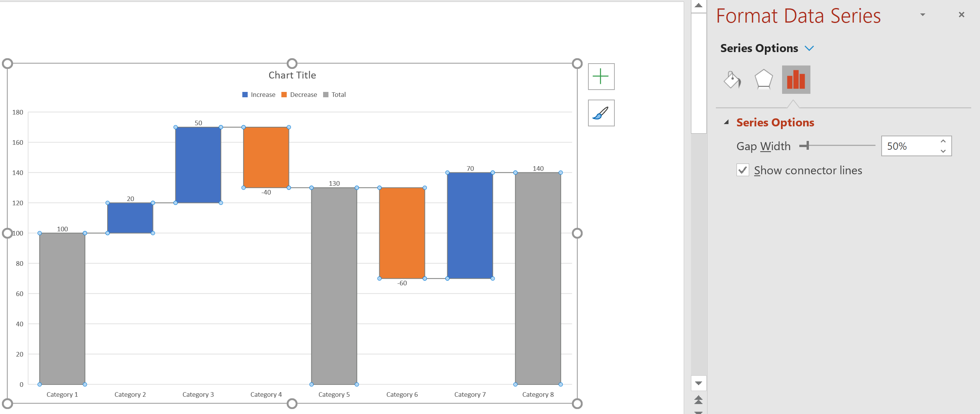Open the Effects pentagon tab
980x414 pixels.
[763, 80]
